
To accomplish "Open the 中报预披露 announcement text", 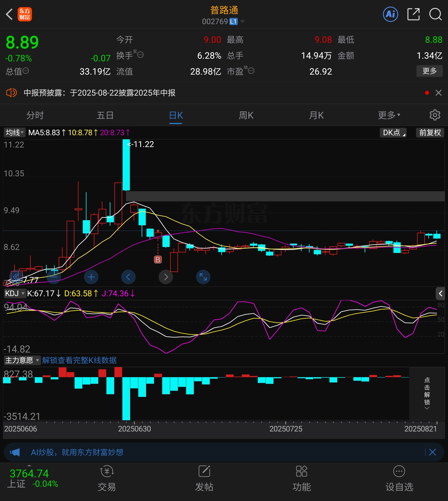I will 99,93.
